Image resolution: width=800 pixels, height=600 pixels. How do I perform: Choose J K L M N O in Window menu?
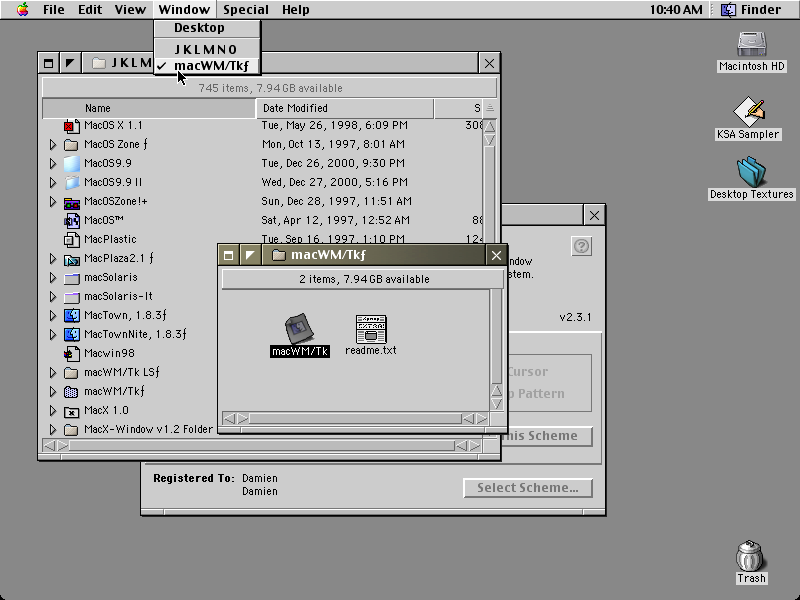point(207,49)
